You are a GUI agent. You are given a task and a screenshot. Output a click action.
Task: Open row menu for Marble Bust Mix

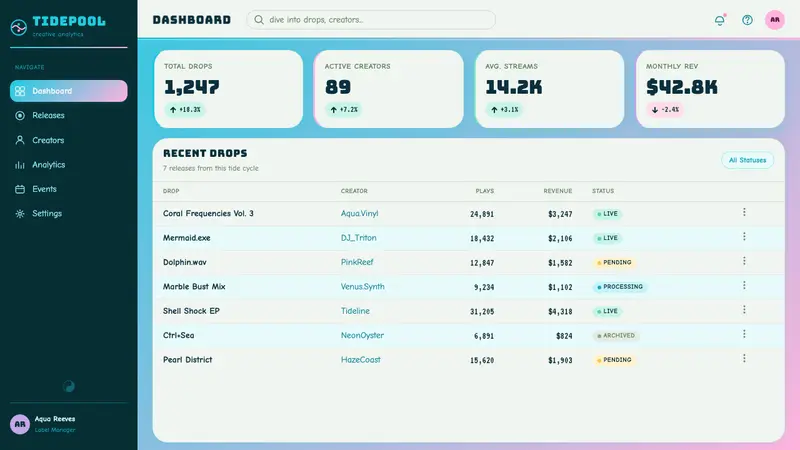(x=744, y=285)
